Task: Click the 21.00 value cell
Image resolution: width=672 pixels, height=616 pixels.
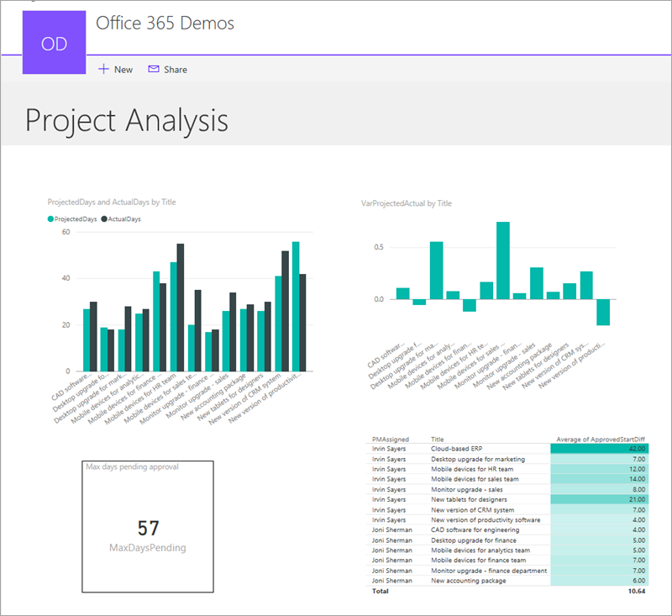Action: [600, 499]
